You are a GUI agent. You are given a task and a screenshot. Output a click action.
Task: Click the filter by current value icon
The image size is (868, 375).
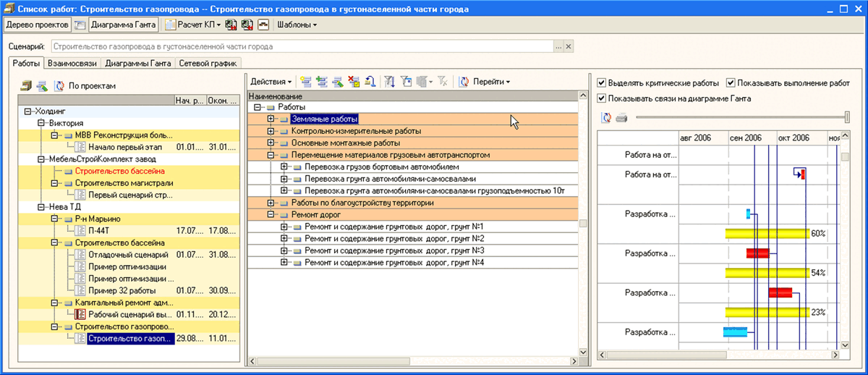[406, 82]
